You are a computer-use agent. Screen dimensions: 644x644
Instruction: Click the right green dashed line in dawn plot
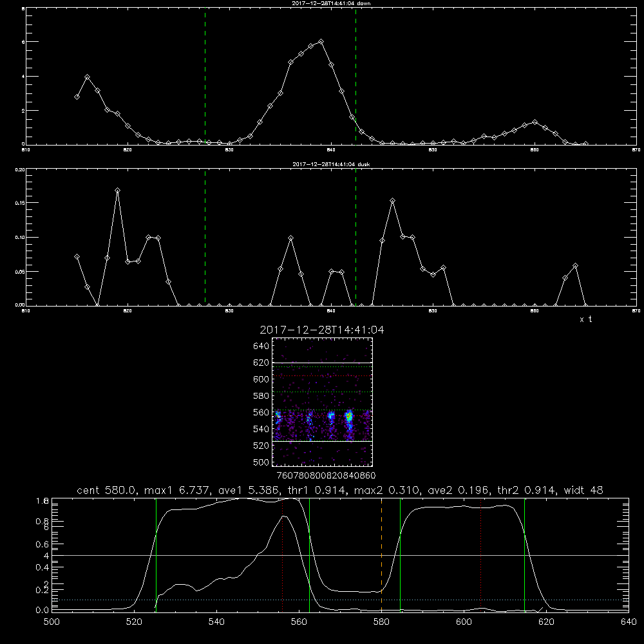point(355,76)
